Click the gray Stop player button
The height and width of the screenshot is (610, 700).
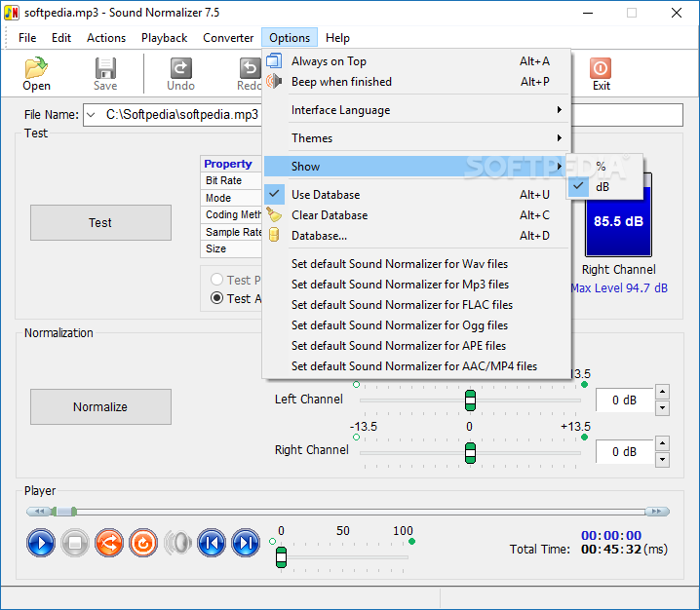(75, 543)
